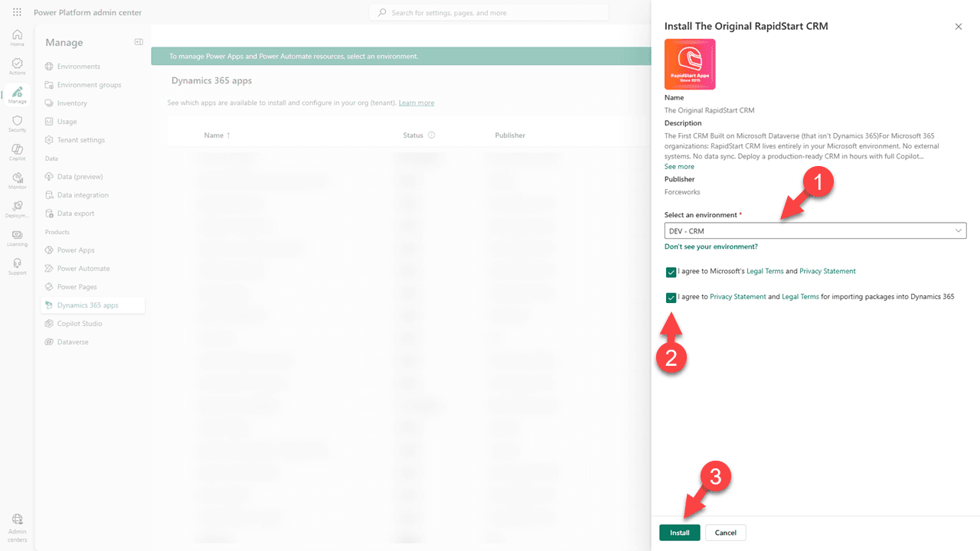Screen dimensions: 980x551
Task: Click the Install button
Action: [x=679, y=533]
